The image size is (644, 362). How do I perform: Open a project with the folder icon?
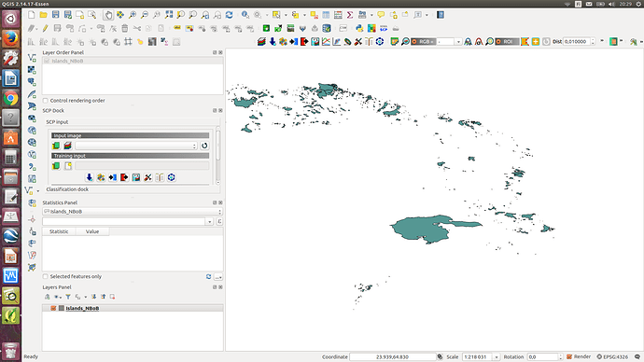(44, 15)
